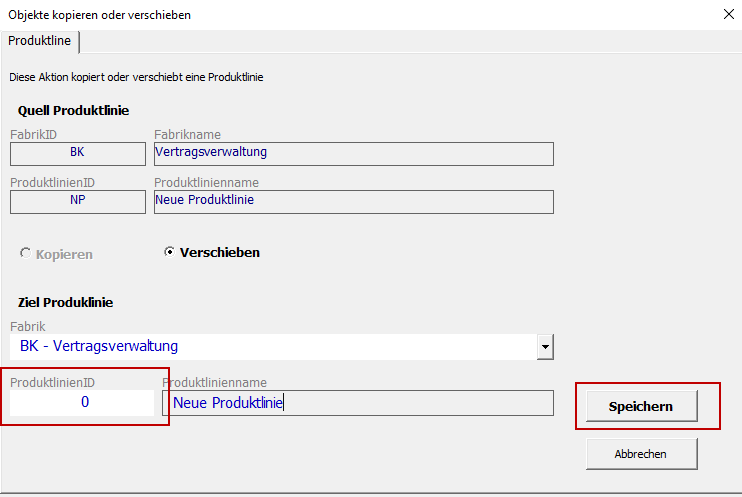
Task: Click the Quell Produktlinie section heading
Action: [73, 111]
